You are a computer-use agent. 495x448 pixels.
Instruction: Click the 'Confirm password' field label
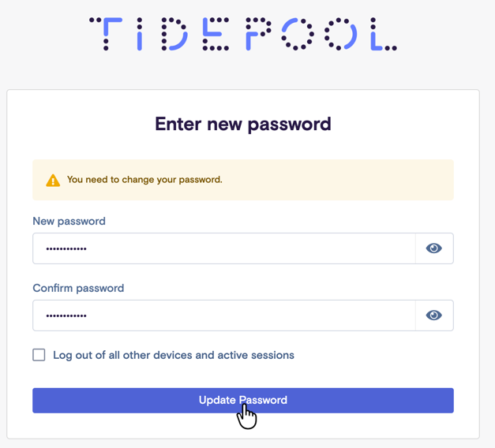pos(78,288)
